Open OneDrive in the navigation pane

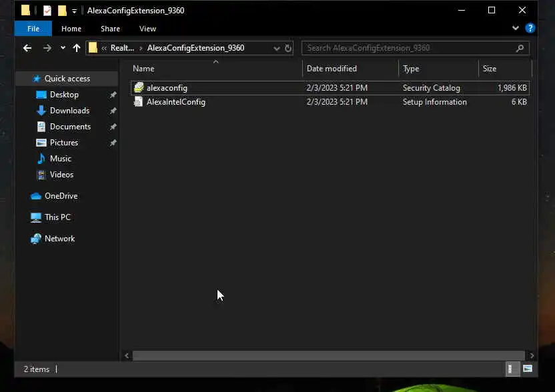click(61, 195)
